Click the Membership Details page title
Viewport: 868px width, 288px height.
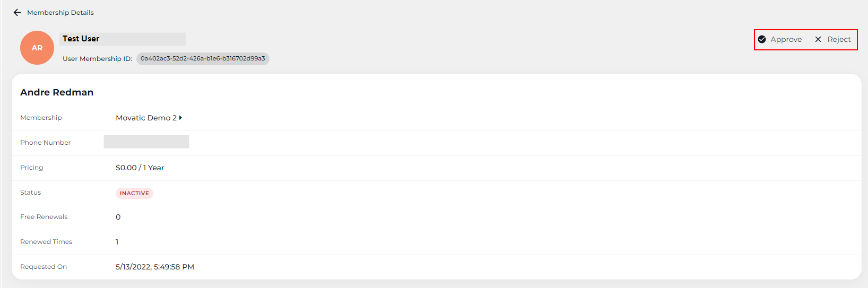(60, 12)
